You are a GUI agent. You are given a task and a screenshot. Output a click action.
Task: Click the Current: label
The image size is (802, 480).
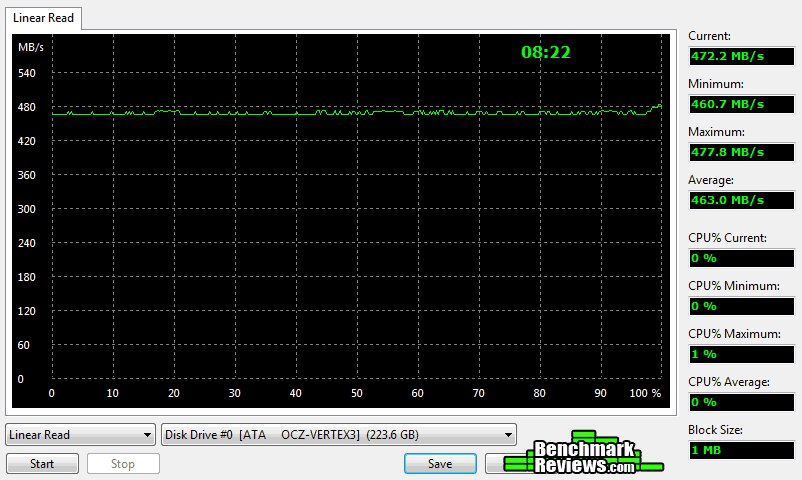(709, 36)
